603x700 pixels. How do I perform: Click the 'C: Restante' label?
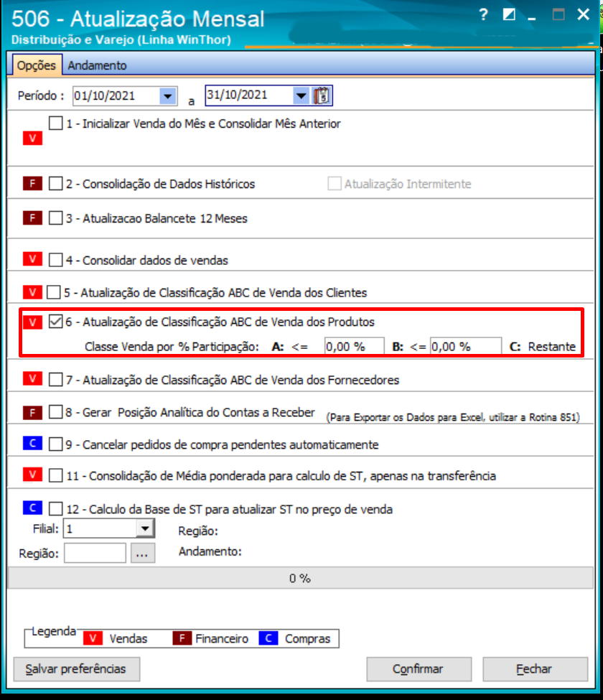(543, 347)
